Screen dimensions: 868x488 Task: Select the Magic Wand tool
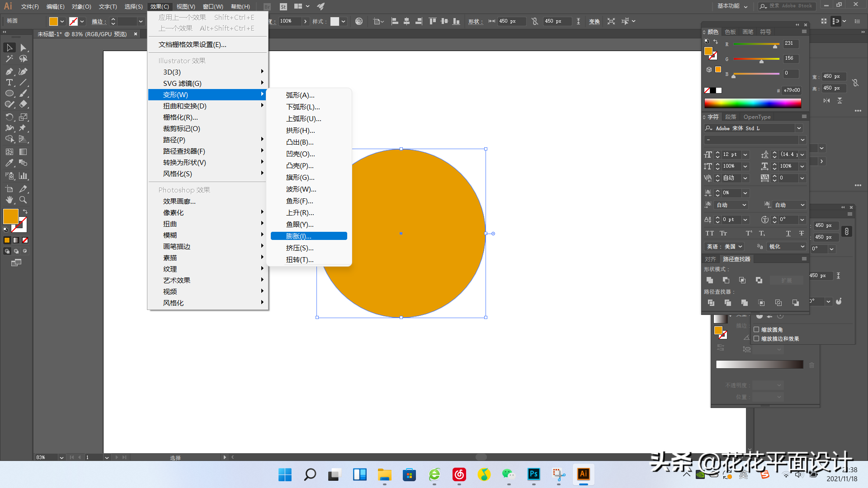click(9, 59)
